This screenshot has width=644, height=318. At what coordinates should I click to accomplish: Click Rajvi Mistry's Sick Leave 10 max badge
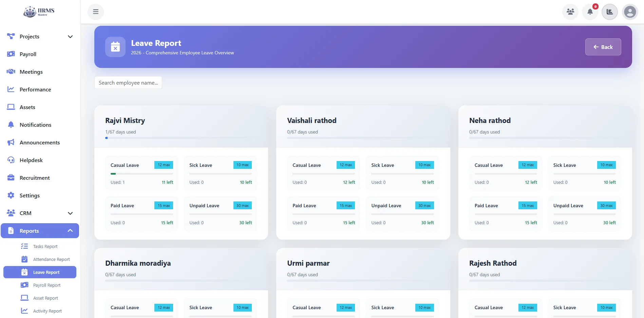tap(242, 165)
